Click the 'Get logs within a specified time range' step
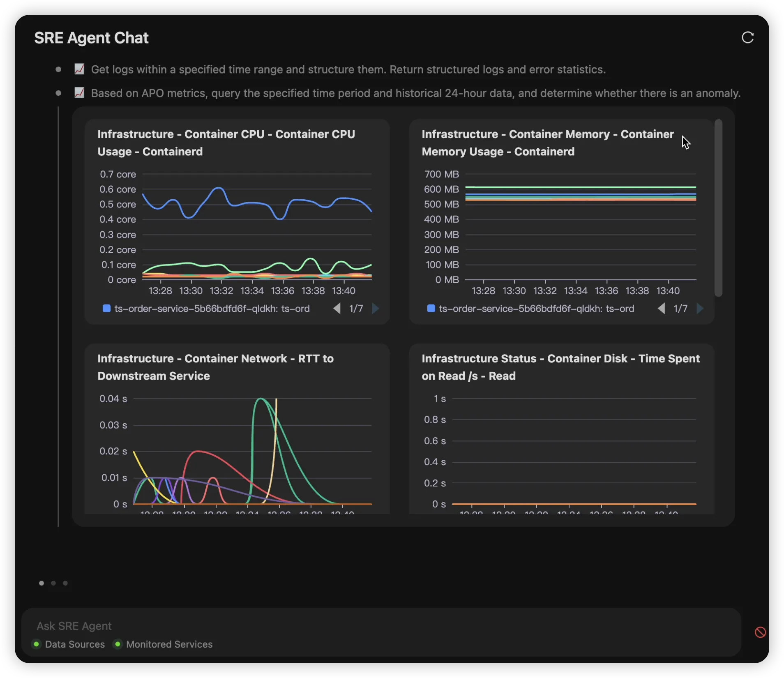 (348, 69)
